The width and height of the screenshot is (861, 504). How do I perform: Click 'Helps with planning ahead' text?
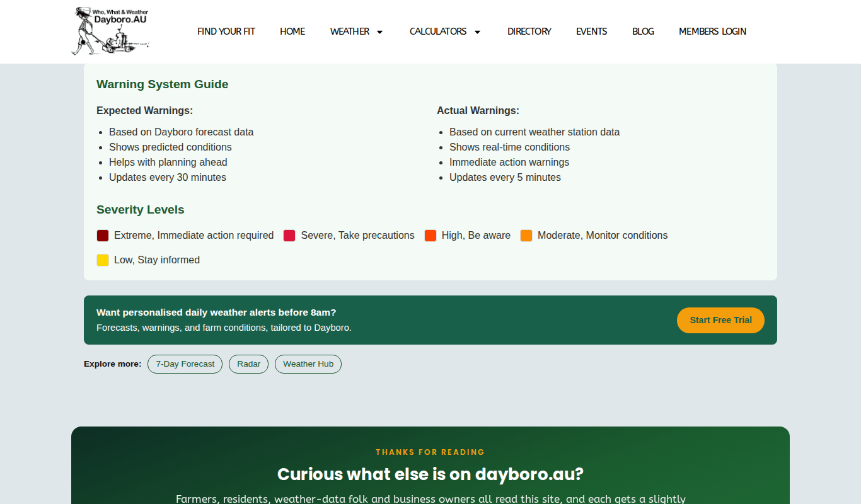(x=168, y=163)
